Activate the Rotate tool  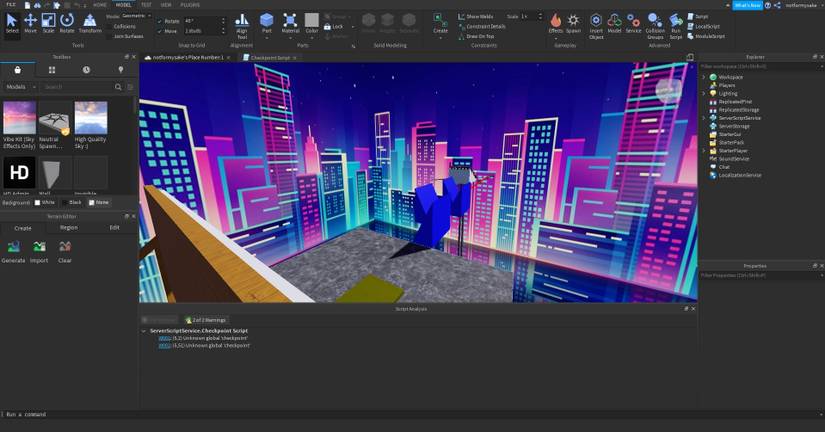[x=67, y=23]
